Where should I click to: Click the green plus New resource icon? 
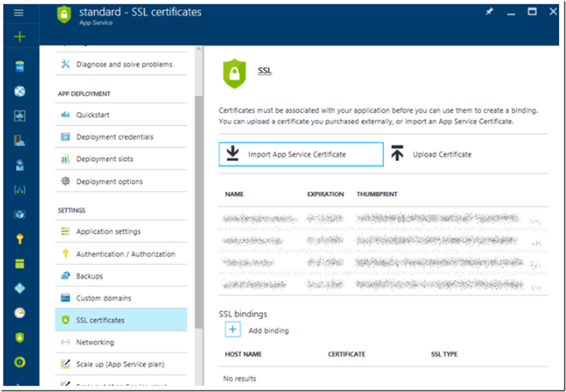(19, 37)
